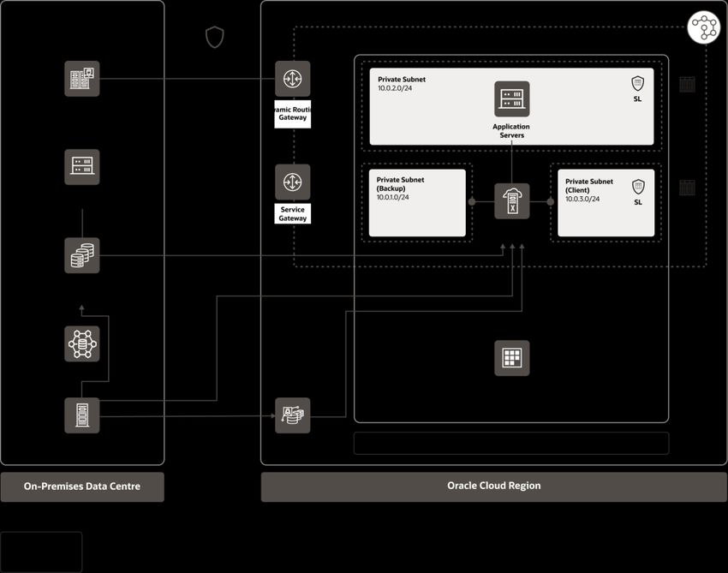Click the 10.0.2.0/24 address text
Viewport: 728px width, 573px height.
click(x=395, y=88)
